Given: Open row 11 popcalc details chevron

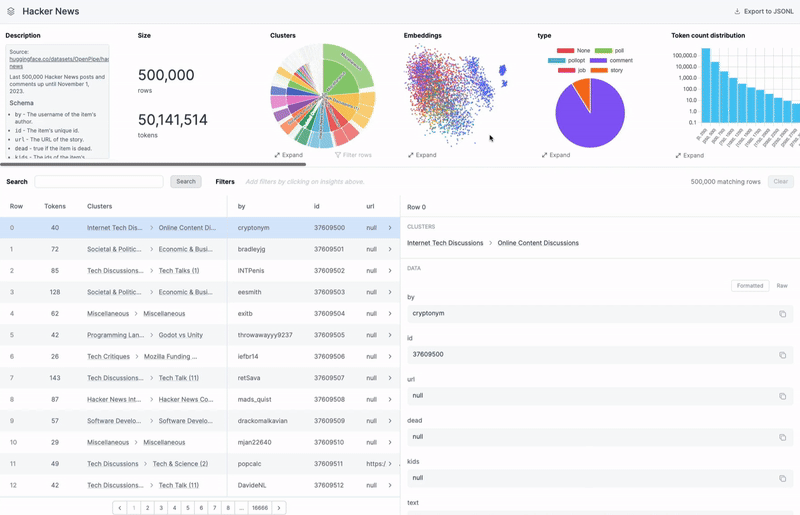Looking at the screenshot, I should coord(390,464).
